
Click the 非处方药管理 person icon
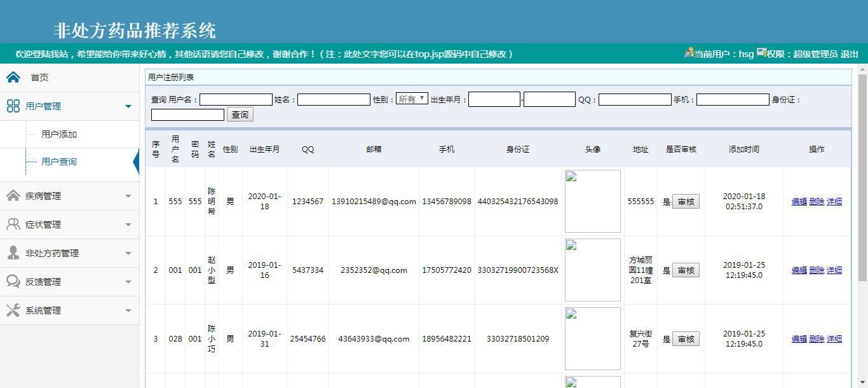(x=13, y=253)
